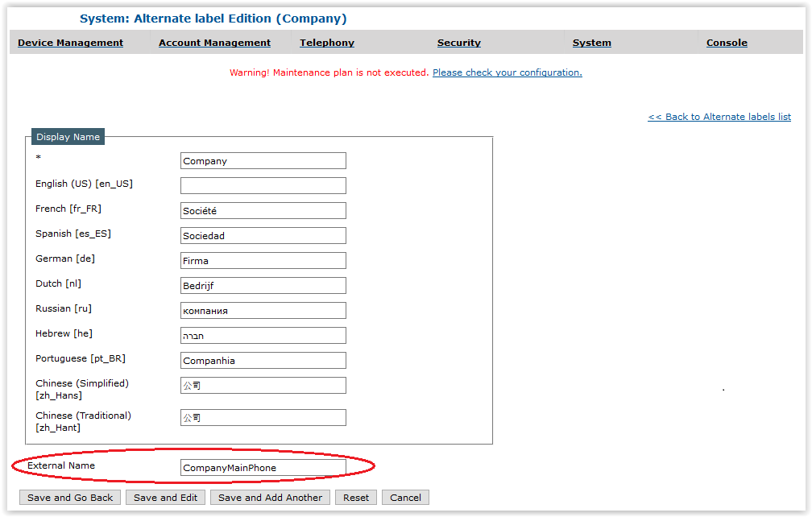Focus the English (US) input field
The width and height of the screenshot is (812, 517).
pyautogui.click(x=263, y=185)
